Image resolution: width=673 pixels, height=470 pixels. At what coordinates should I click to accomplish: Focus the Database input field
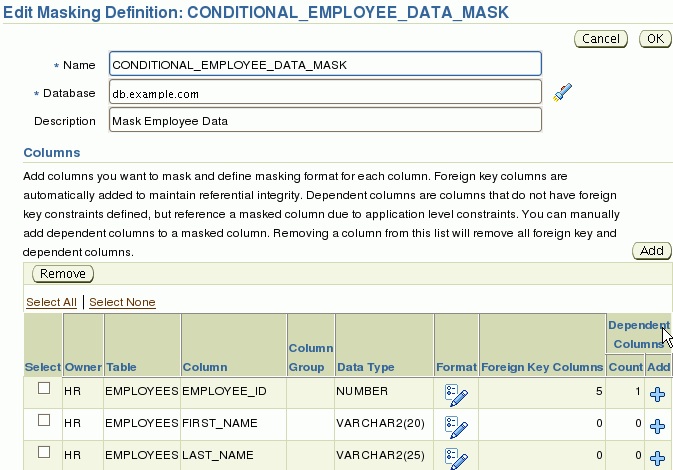[325, 92]
